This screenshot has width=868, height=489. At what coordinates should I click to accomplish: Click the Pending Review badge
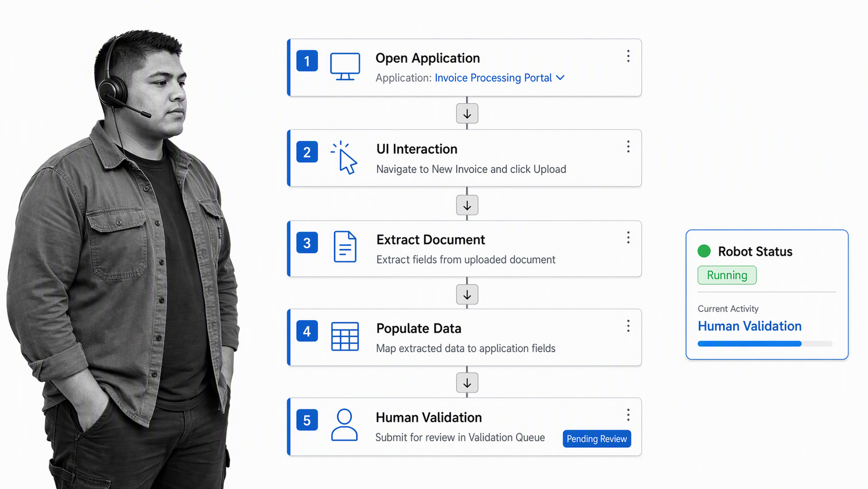coord(597,439)
